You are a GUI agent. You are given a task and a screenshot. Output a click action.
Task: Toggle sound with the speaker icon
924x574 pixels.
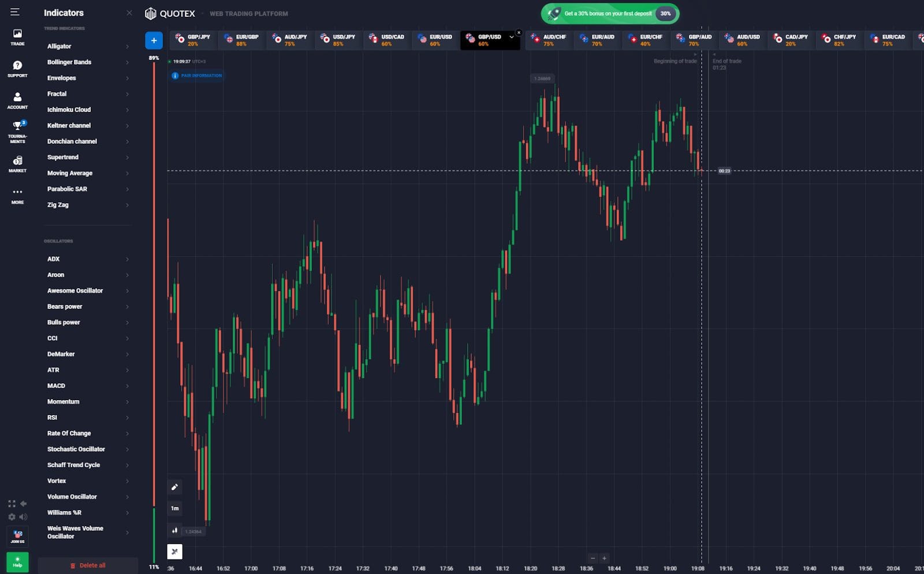coord(24,517)
